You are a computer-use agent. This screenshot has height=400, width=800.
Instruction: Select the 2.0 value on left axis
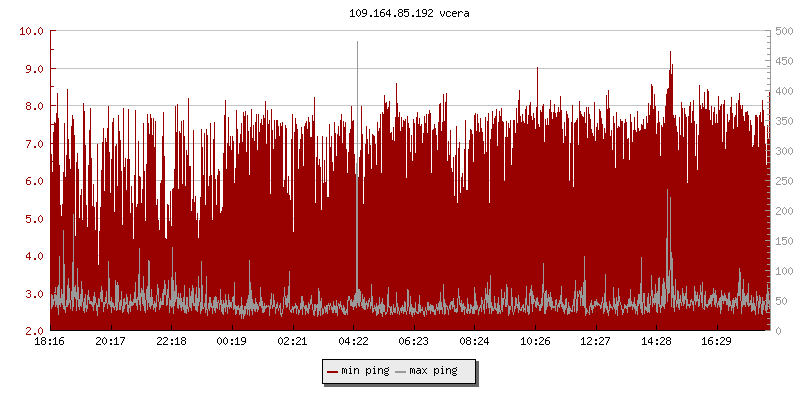tap(32, 331)
